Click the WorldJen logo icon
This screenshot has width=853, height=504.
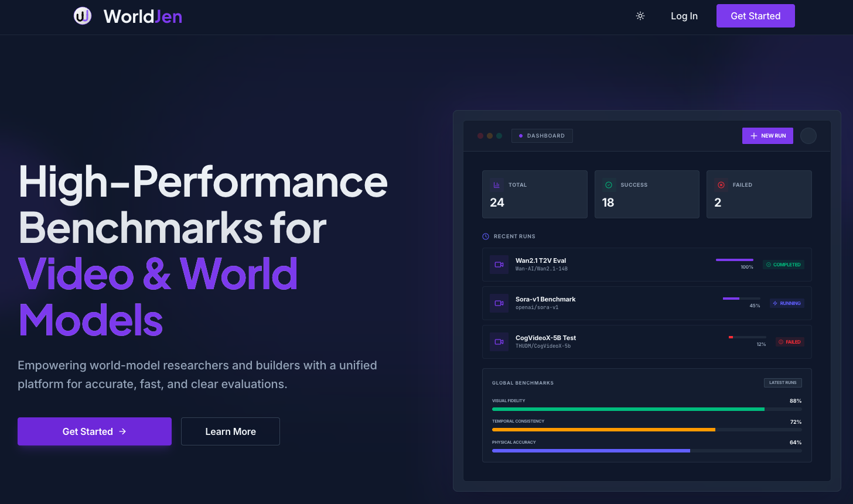coord(83,16)
